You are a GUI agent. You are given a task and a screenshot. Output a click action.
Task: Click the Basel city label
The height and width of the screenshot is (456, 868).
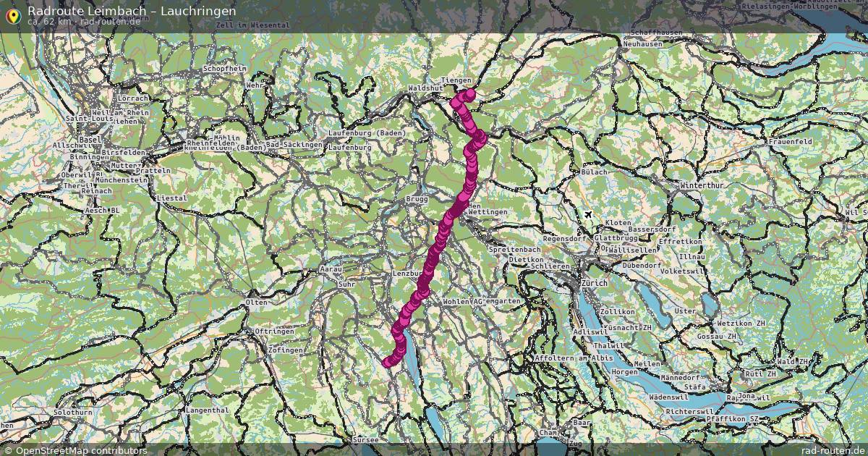point(91,139)
